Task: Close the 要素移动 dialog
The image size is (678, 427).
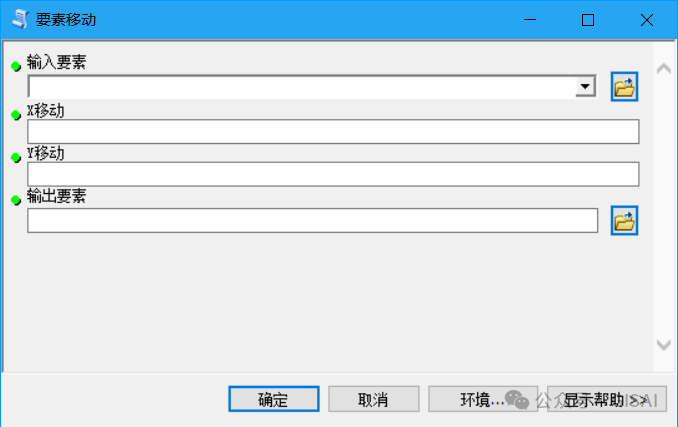Action: [647, 19]
